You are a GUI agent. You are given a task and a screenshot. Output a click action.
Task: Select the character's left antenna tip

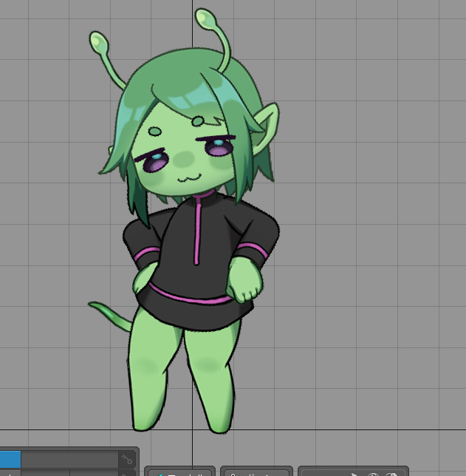(x=98, y=41)
